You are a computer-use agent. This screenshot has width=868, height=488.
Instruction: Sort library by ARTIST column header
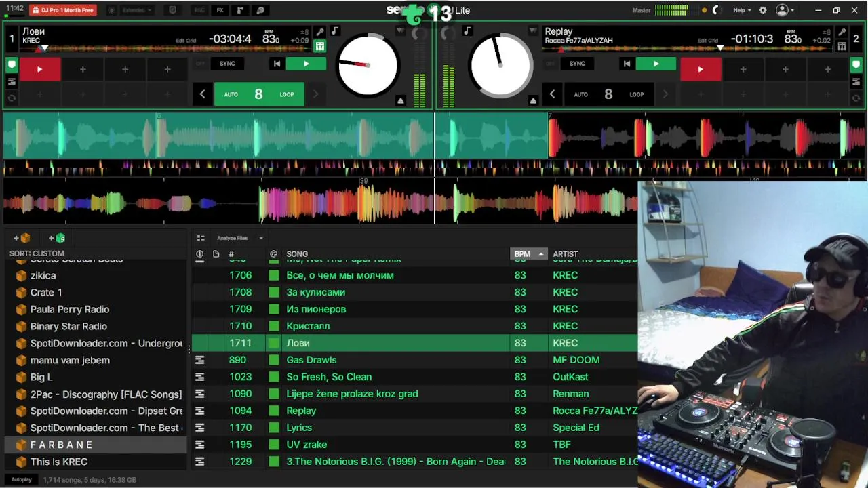(566, 254)
